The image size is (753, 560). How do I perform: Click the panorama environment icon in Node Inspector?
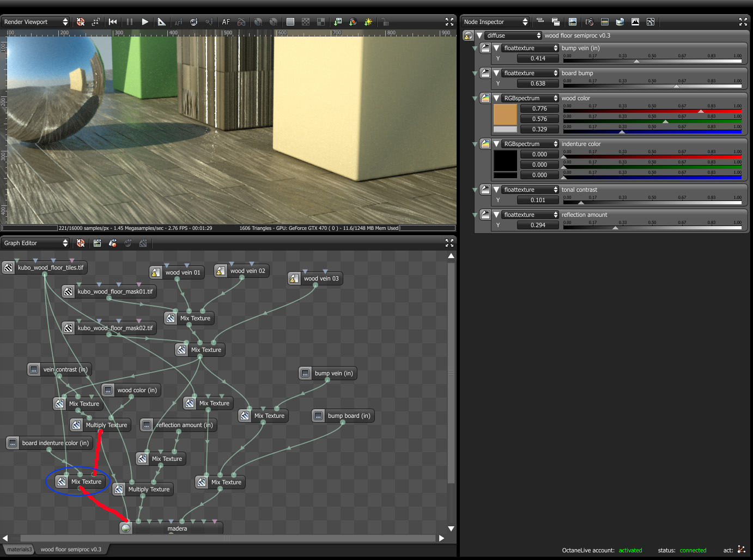[620, 22]
